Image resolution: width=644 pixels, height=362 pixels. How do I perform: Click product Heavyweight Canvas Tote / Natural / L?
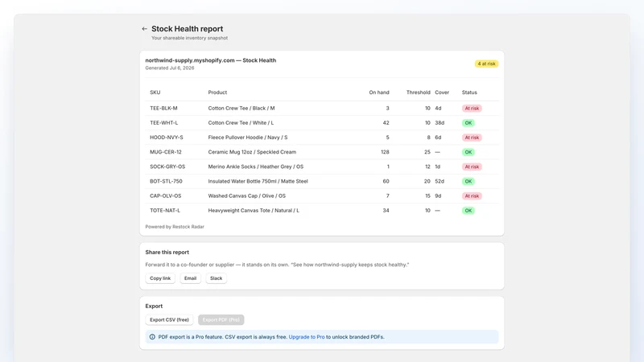[x=254, y=211]
